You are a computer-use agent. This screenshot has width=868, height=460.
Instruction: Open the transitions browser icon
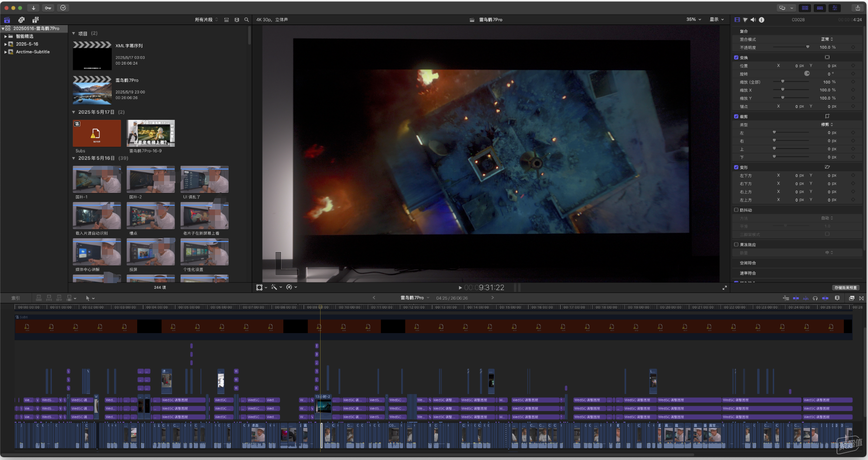pos(861,298)
